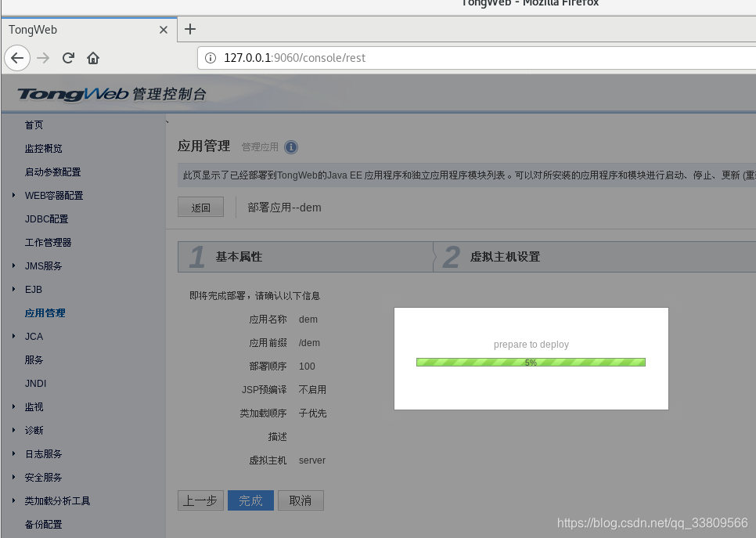Click the 部署应用--dem heading
The width and height of the screenshot is (756, 538).
[284, 208]
